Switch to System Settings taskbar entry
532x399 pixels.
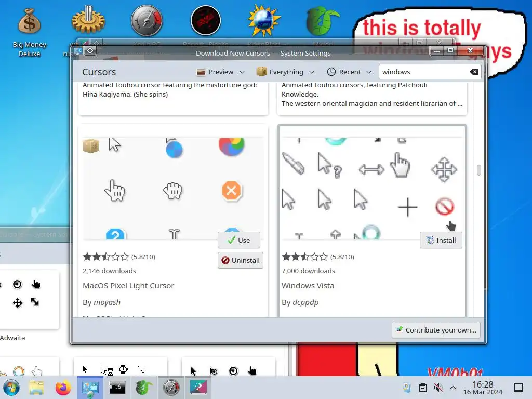point(90,388)
